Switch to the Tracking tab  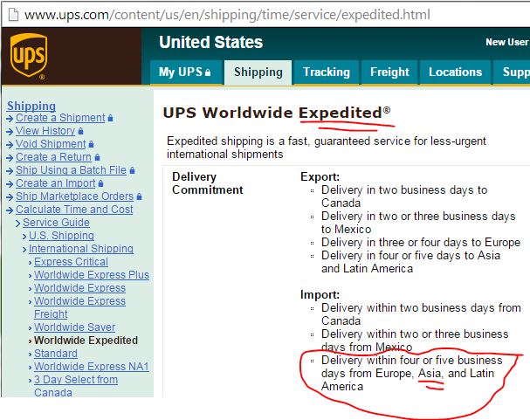(327, 72)
